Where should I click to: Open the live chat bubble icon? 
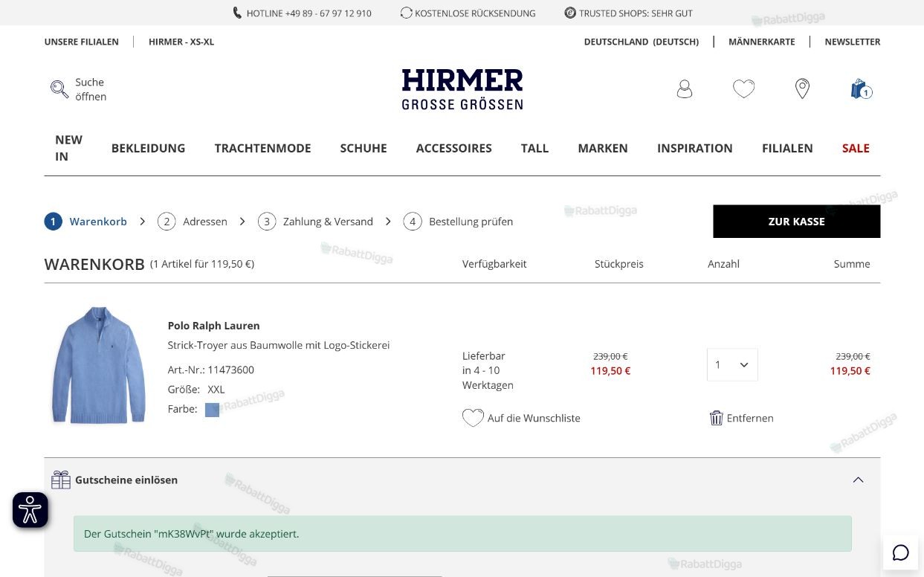click(x=901, y=552)
